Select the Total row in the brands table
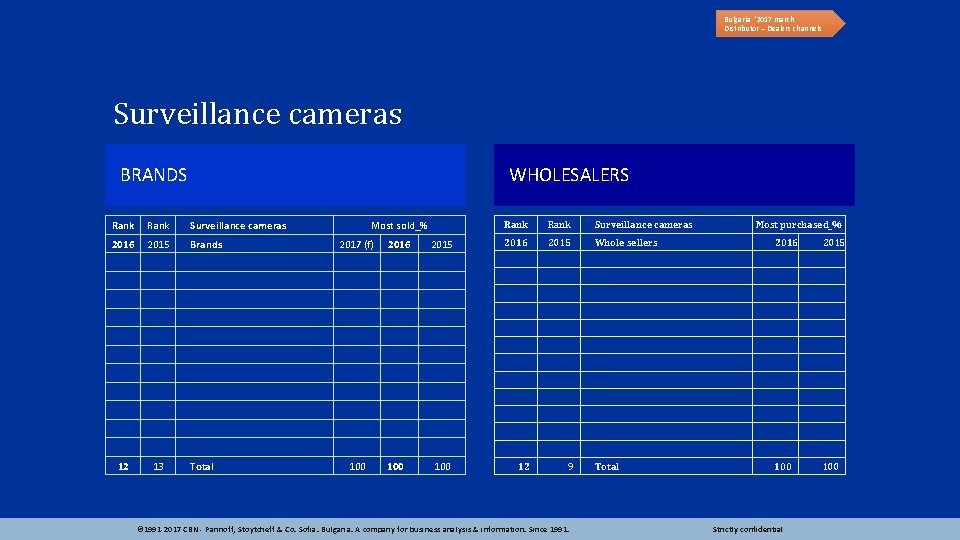Screen dimensions: 960x540 (x=285, y=466)
